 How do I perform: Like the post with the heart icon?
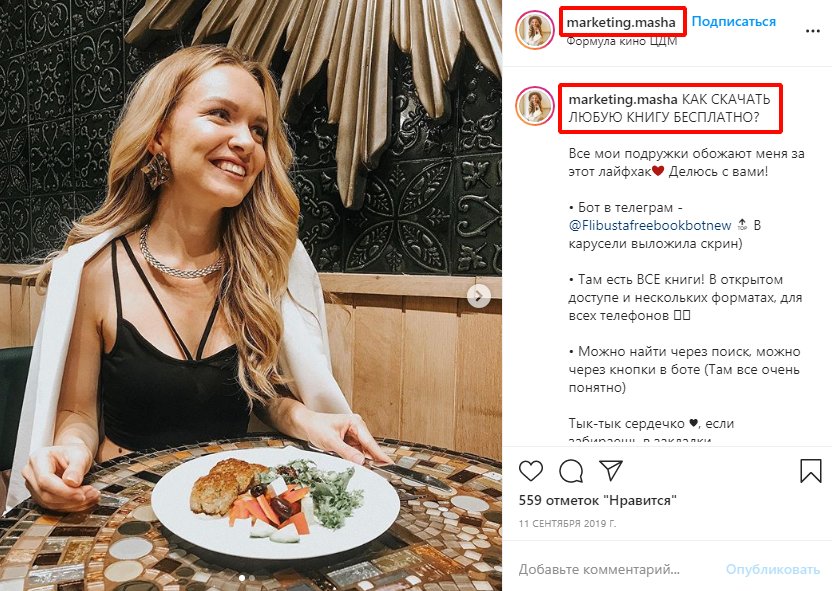pos(531,471)
